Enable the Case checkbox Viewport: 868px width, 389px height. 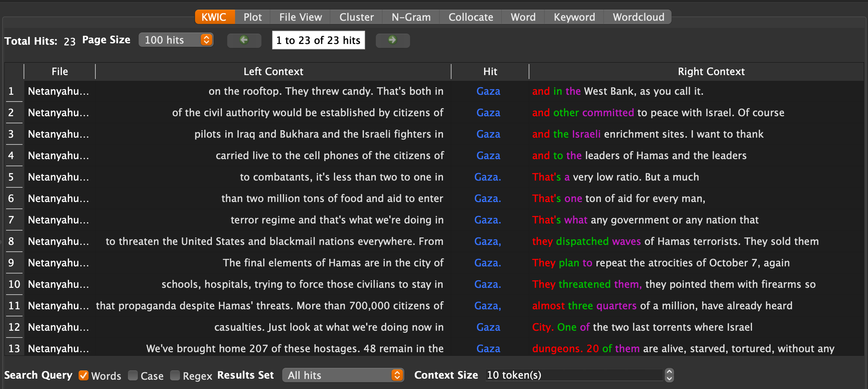pos(133,375)
